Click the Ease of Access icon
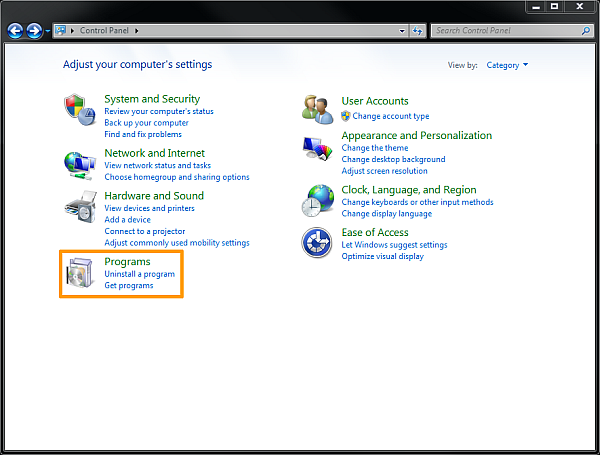The height and width of the screenshot is (455, 600). pos(316,243)
